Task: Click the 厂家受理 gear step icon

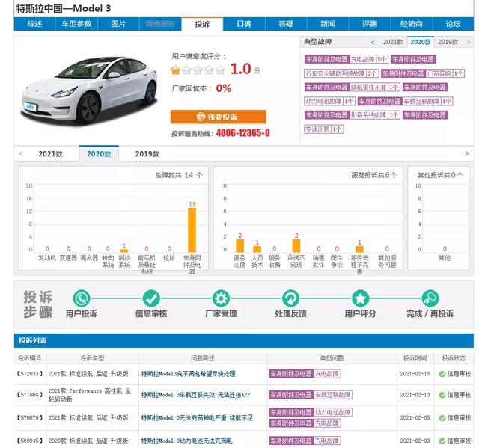Action: point(221,298)
